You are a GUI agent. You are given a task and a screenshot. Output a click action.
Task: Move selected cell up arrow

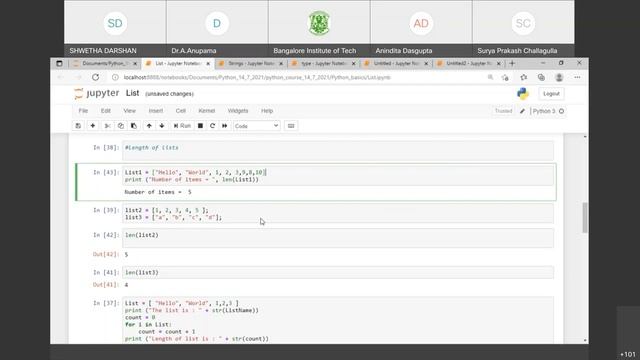[149, 126]
